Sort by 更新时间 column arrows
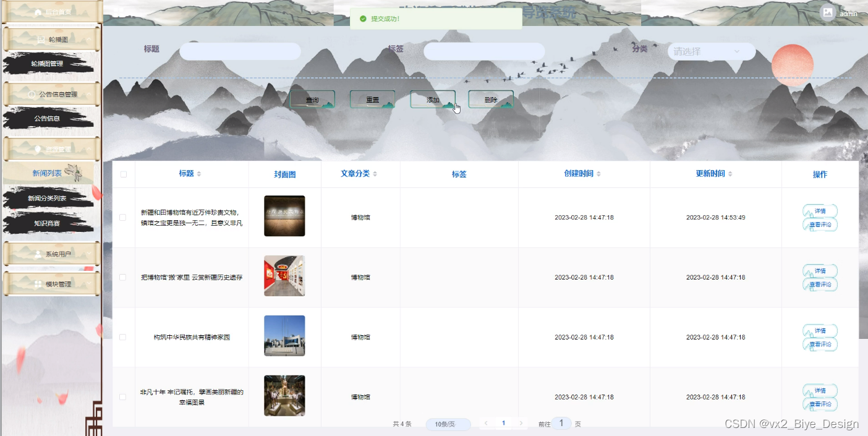This screenshot has height=436, width=868. [730, 174]
